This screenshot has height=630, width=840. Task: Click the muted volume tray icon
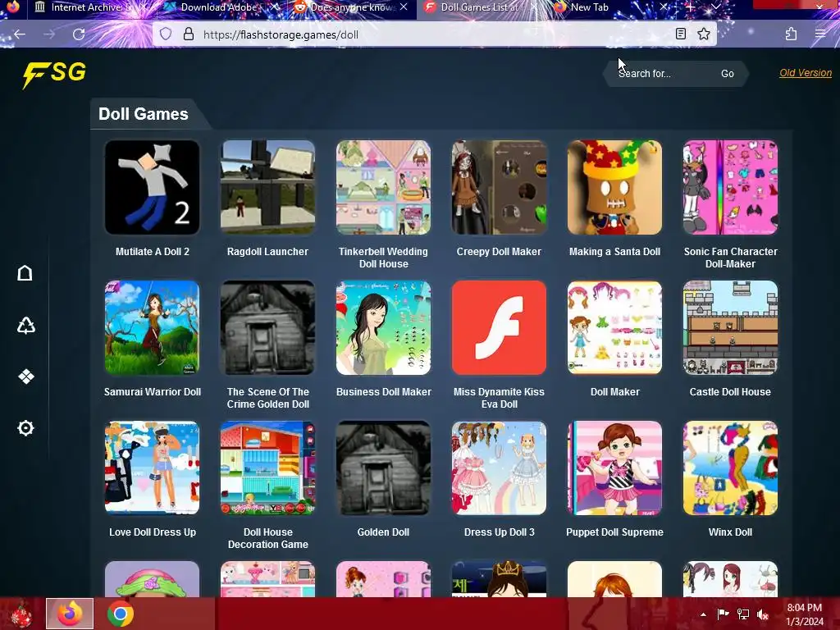click(x=763, y=614)
